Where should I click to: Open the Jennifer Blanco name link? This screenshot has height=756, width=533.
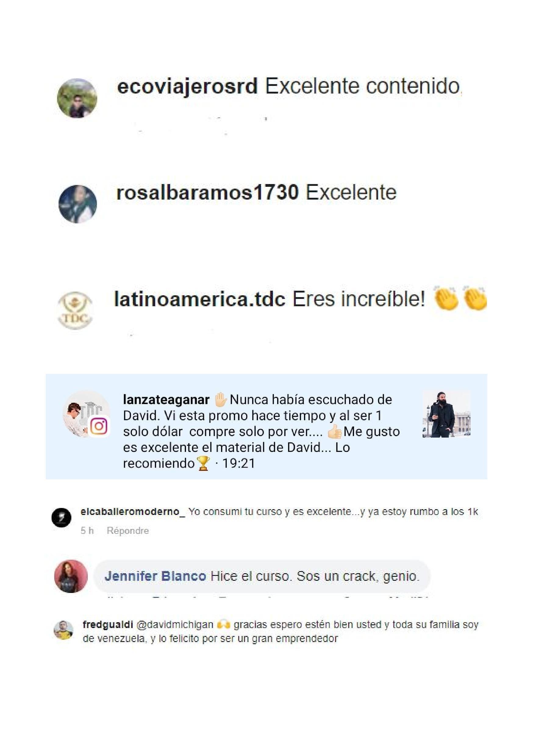[x=156, y=576]
